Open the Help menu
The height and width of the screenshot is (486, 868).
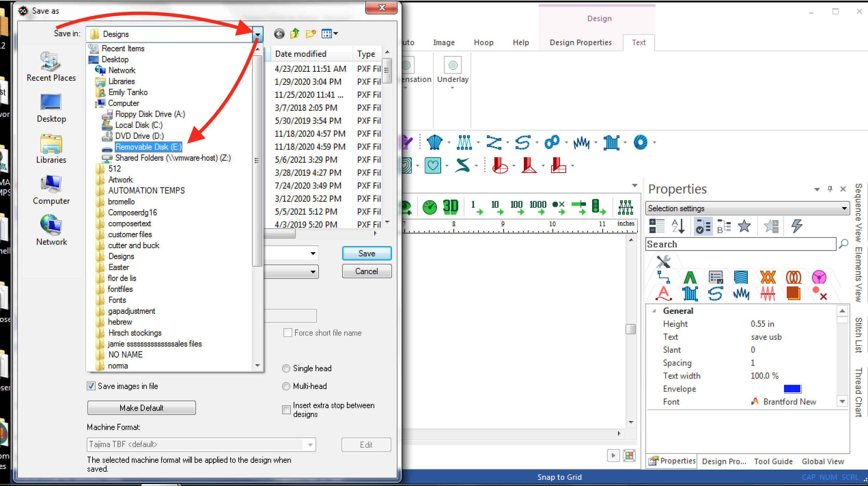tap(521, 42)
